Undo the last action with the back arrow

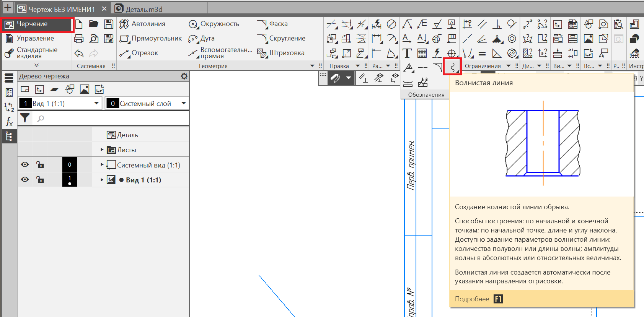click(x=79, y=53)
